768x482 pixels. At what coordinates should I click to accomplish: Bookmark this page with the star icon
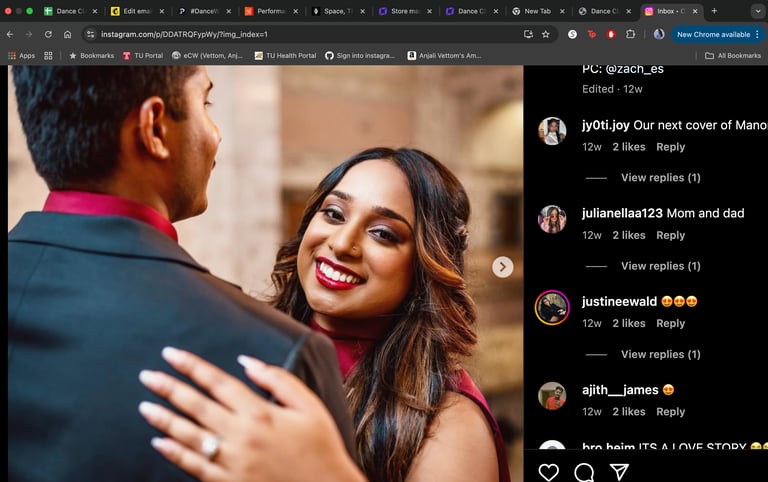coord(546,34)
